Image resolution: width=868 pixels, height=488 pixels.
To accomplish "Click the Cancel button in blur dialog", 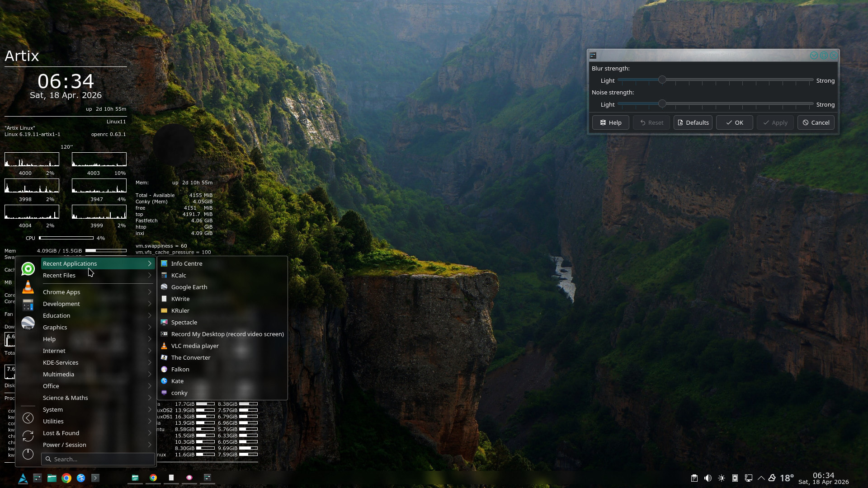I will 816,122.
